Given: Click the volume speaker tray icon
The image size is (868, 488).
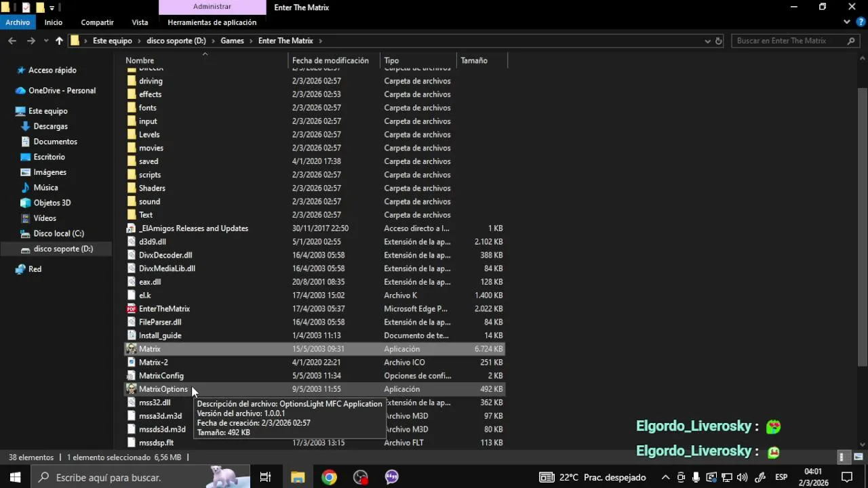Looking at the screenshot, I should pyautogui.click(x=742, y=477).
